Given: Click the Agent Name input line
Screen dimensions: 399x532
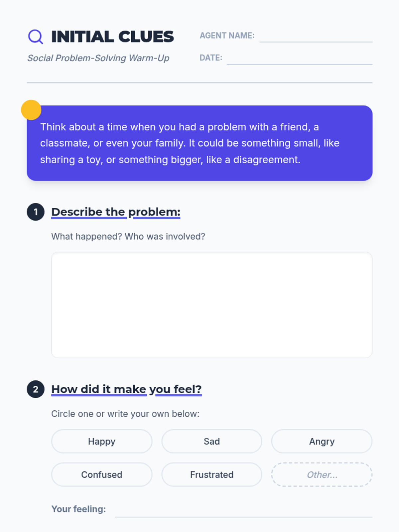Looking at the screenshot, I should (x=316, y=37).
